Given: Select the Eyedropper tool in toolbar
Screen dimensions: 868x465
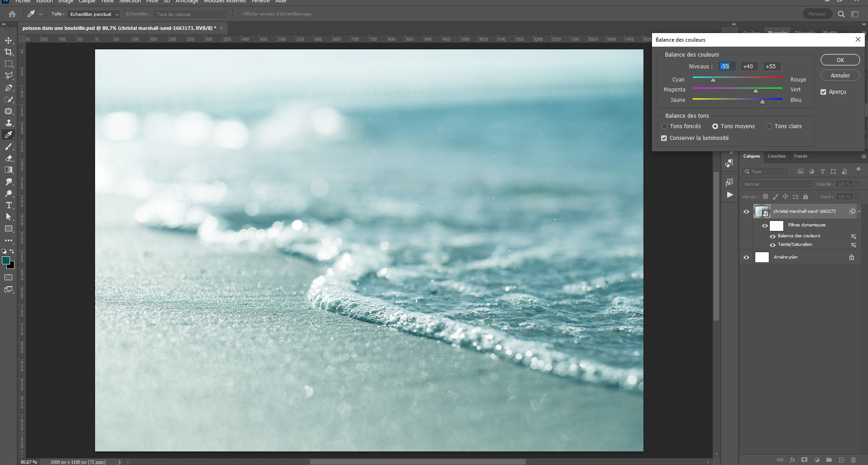Looking at the screenshot, I should coord(9,134).
